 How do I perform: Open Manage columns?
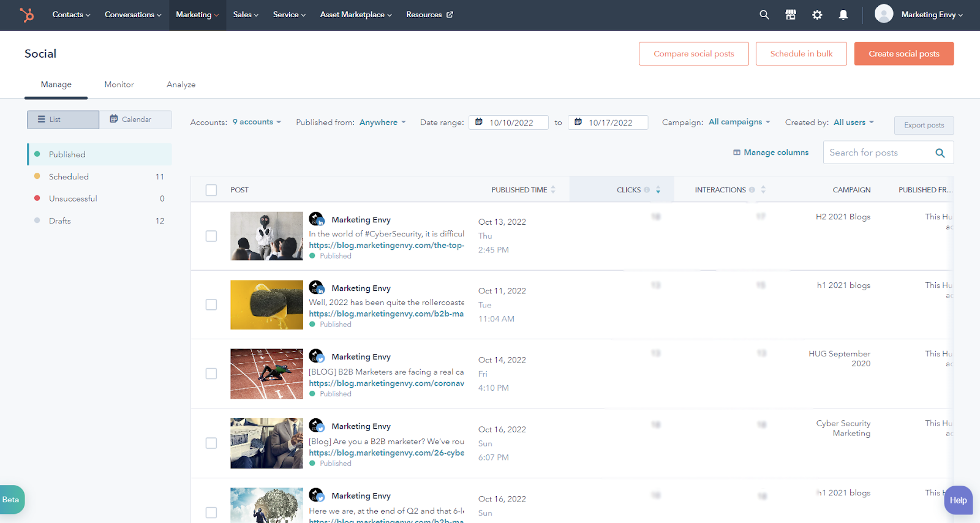pyautogui.click(x=771, y=152)
